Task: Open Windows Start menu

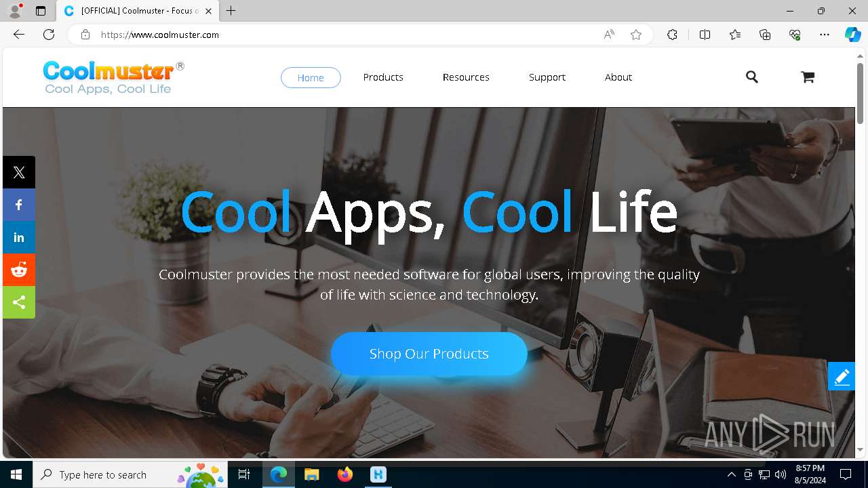Action: click(16, 474)
